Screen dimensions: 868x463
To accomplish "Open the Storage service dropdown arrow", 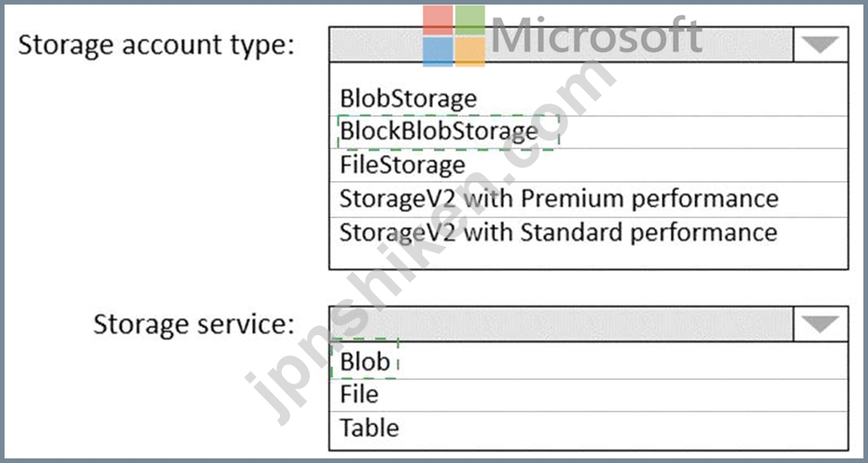I will point(820,324).
